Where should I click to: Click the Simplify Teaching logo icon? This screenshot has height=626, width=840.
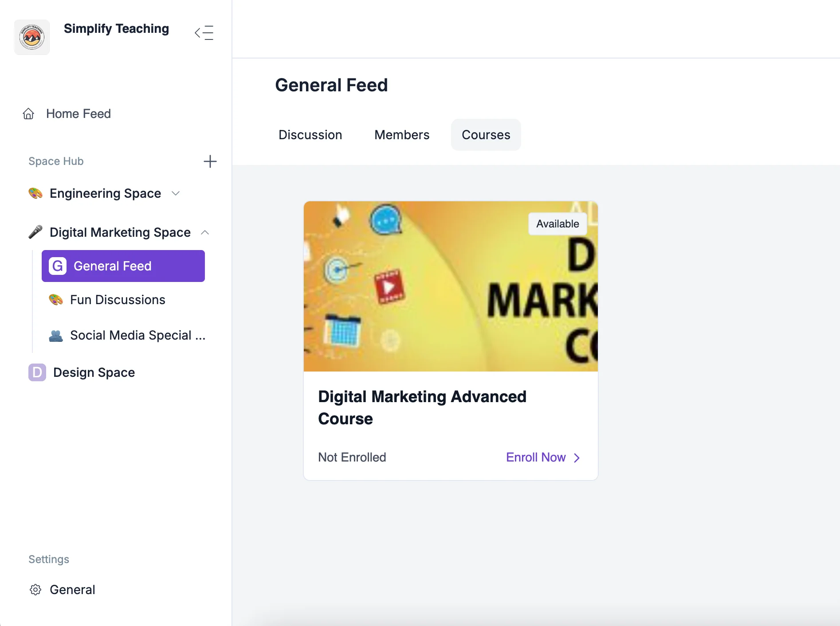(32, 37)
